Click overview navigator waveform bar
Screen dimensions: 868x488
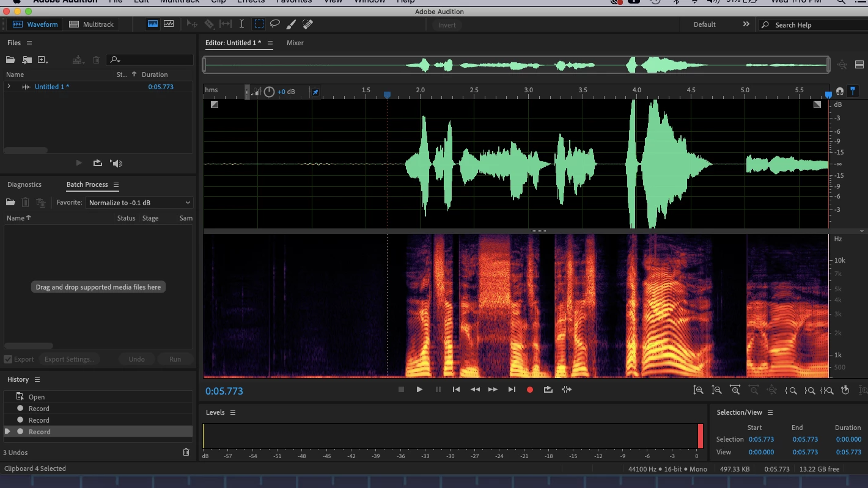517,65
